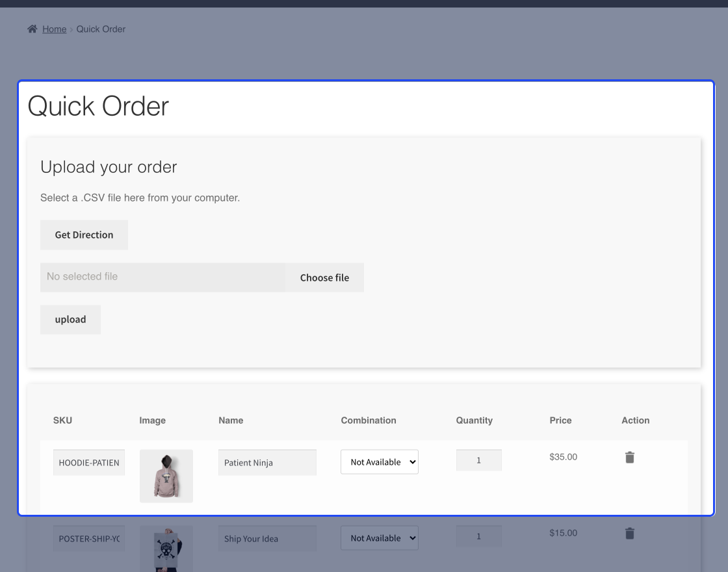Delete Patient Ninja row with trash icon

[629, 457]
